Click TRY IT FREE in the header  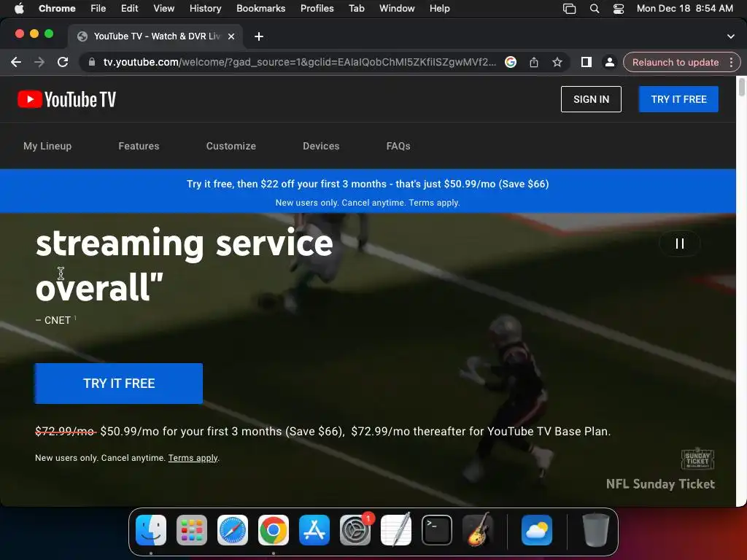pos(678,99)
